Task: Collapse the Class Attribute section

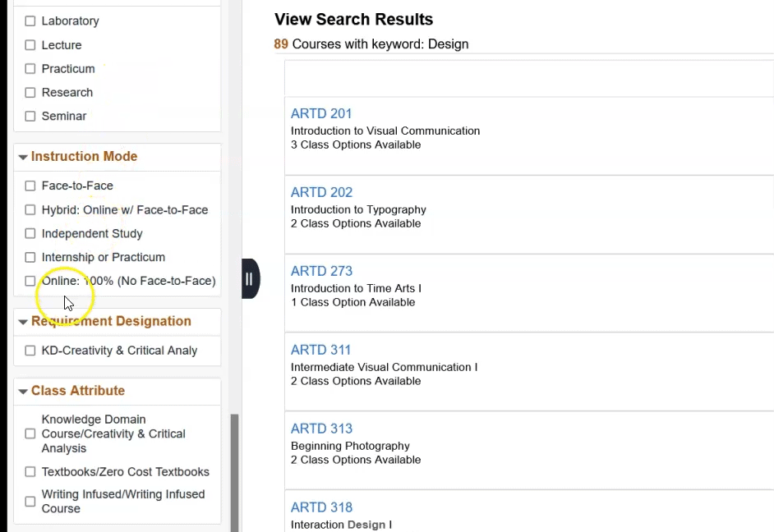Action: pyautogui.click(x=23, y=392)
